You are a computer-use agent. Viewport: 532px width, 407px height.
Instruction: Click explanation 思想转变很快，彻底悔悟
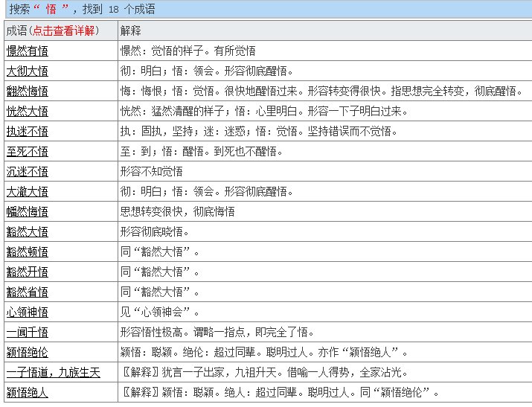tap(177, 211)
